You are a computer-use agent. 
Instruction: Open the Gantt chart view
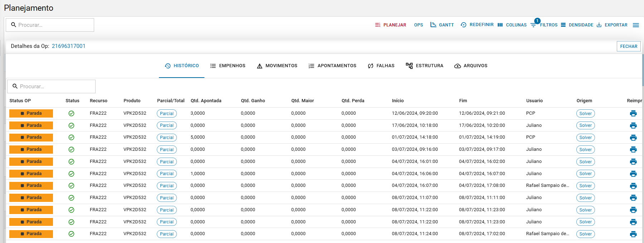click(x=442, y=25)
